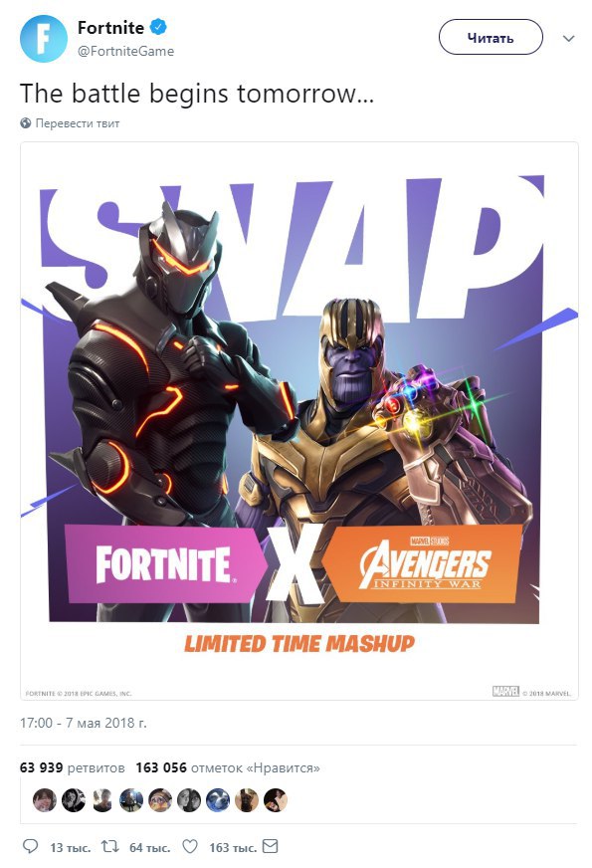Click the envelope direct message icon
The height and width of the screenshot is (868, 592).
(x=270, y=846)
